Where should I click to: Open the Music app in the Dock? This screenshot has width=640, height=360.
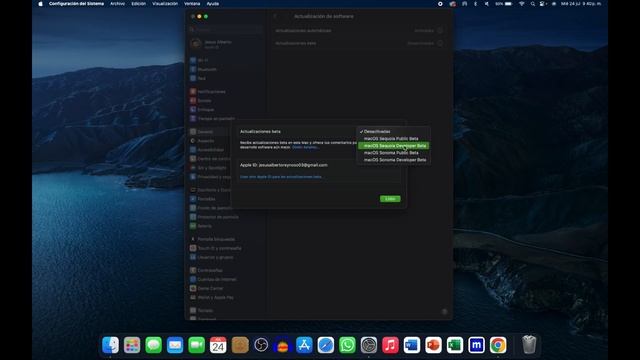pos(390,345)
